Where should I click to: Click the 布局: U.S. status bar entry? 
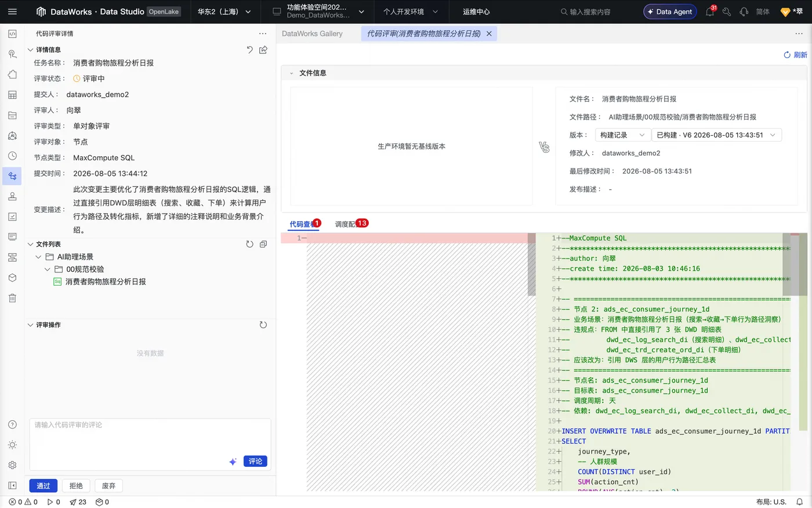pos(771,502)
